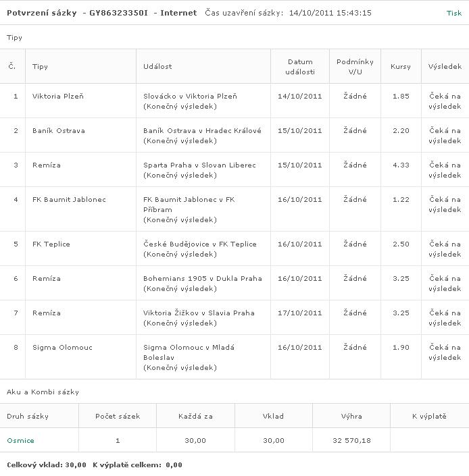Click the K výplatě column header

coord(429,416)
